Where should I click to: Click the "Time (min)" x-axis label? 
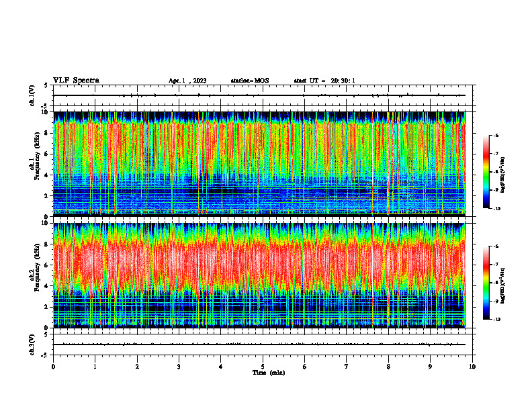269,373
